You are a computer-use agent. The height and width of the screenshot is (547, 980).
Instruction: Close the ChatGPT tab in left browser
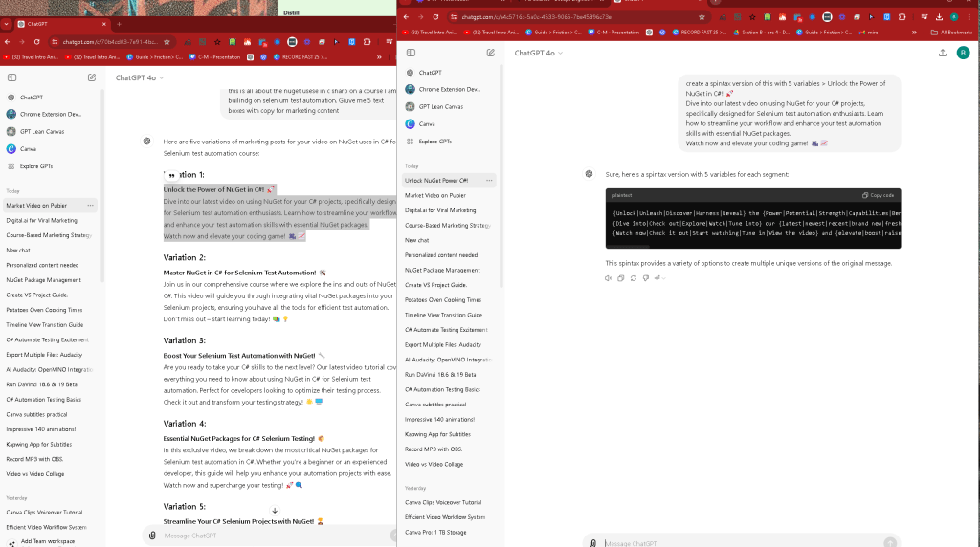(x=104, y=24)
